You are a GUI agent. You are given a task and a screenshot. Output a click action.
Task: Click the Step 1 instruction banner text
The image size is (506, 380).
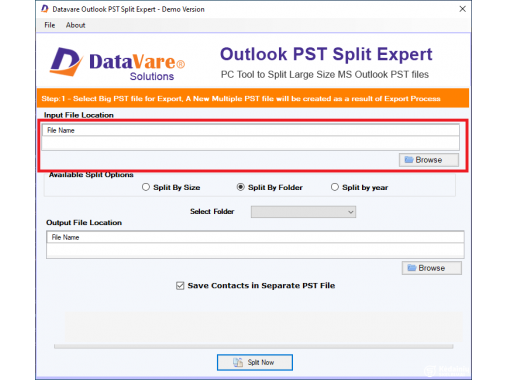click(x=241, y=99)
